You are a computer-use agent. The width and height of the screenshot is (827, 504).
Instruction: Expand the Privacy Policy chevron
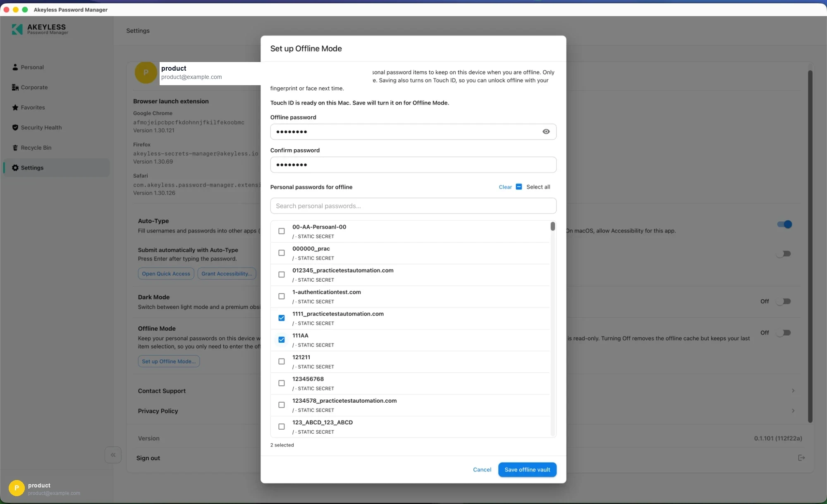pyautogui.click(x=793, y=411)
